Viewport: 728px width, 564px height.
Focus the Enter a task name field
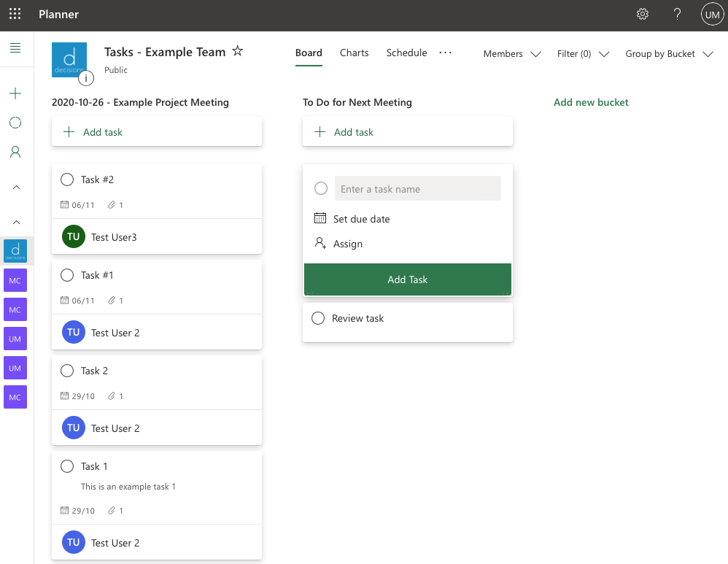click(x=418, y=189)
